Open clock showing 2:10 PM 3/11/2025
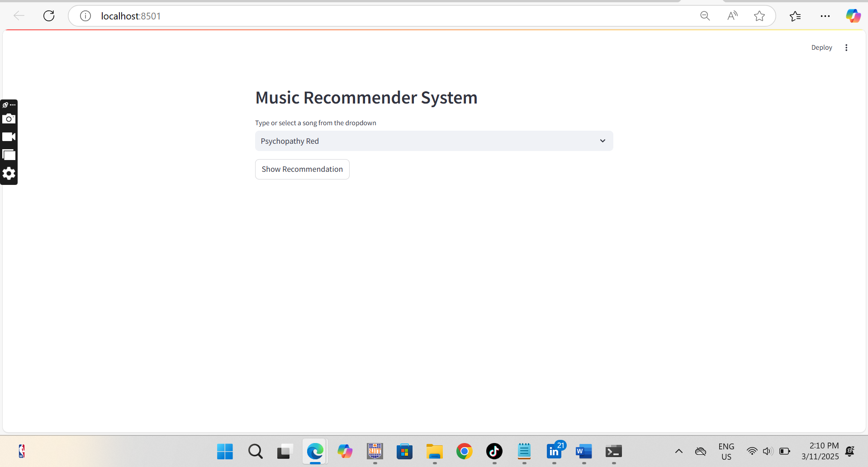The width and height of the screenshot is (868, 467). (820, 451)
